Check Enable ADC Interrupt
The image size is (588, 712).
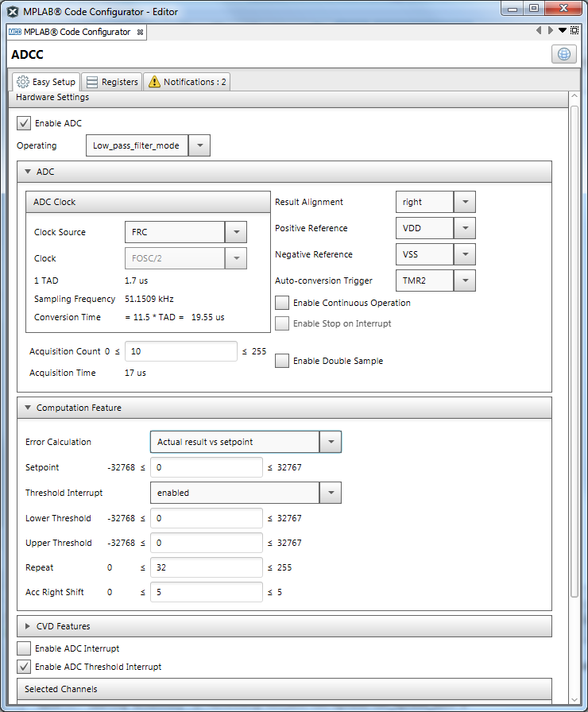(x=24, y=648)
